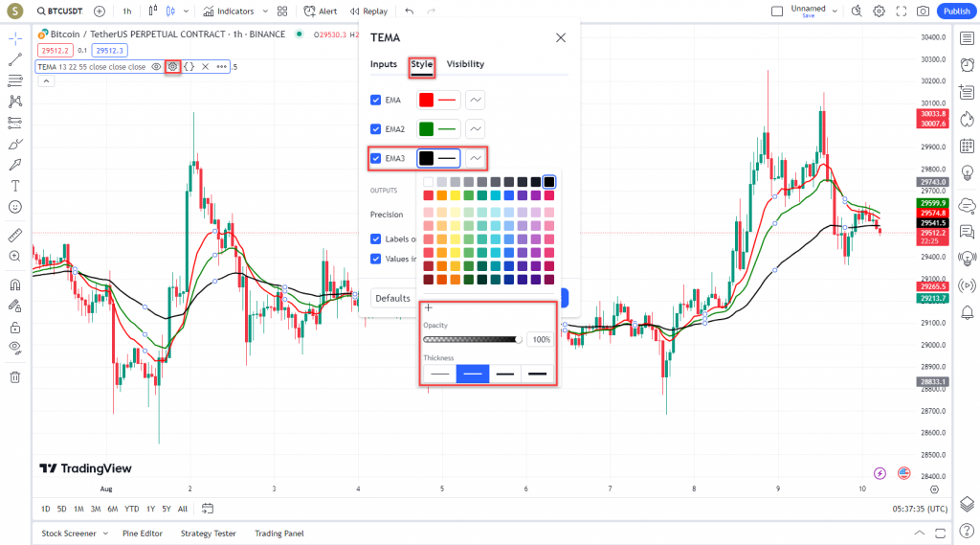The height and width of the screenshot is (545, 980).
Task: Lock all drawing tools
Action: [x=15, y=328]
